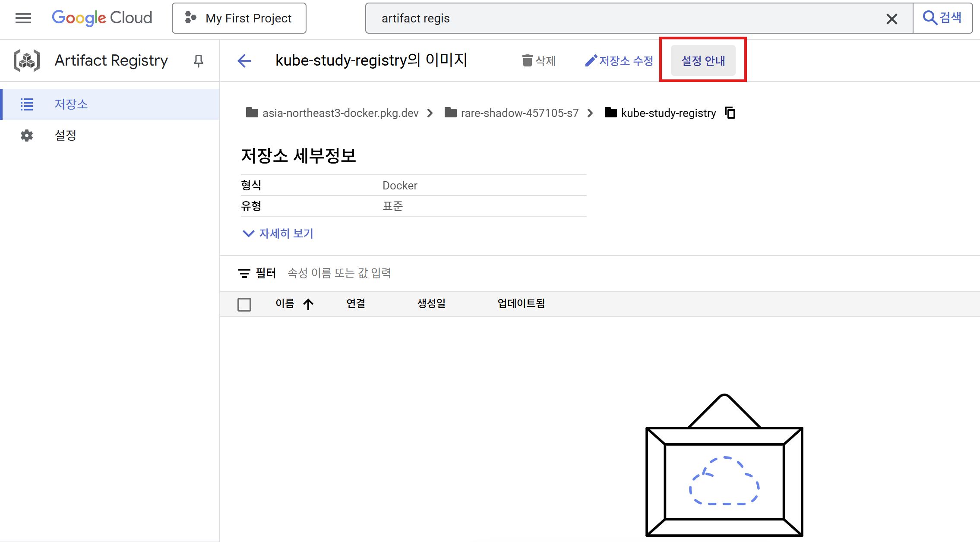Click the 설정 안내 button
This screenshot has width=980, height=542.
point(703,61)
